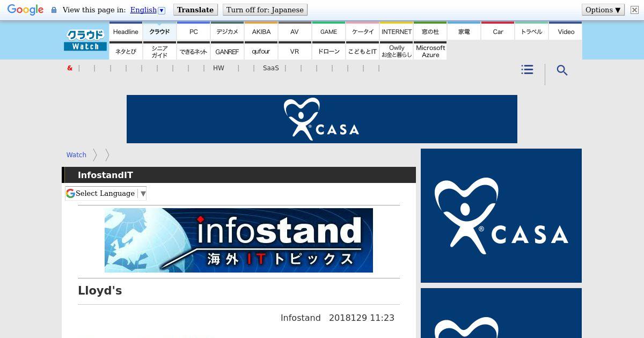644x338 pixels.
Task: Open the ネタとぴ tab
Action: tap(126, 51)
